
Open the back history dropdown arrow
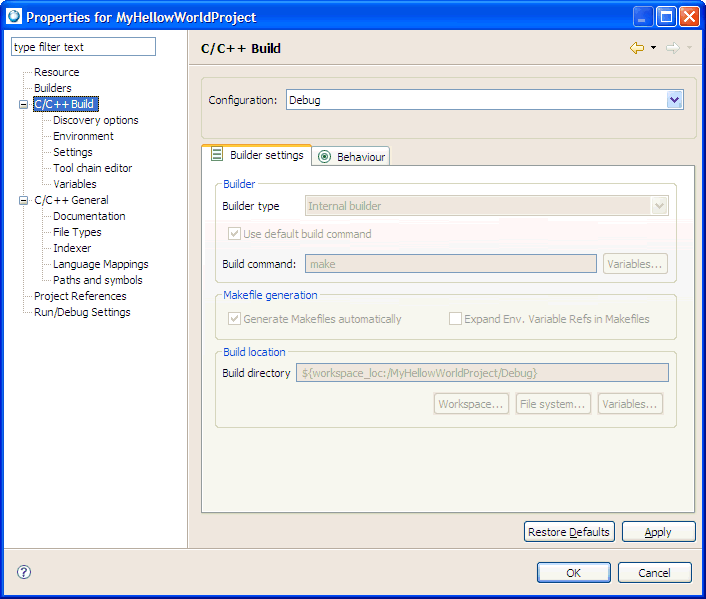click(653, 48)
